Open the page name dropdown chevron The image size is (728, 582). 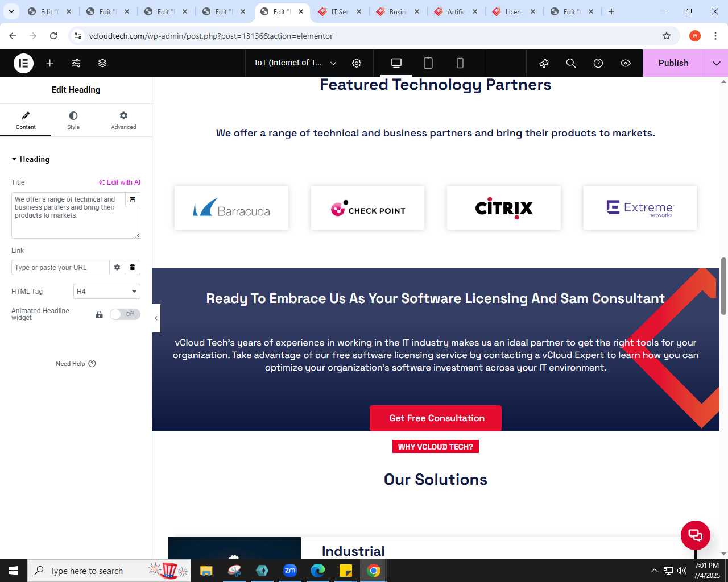point(333,63)
